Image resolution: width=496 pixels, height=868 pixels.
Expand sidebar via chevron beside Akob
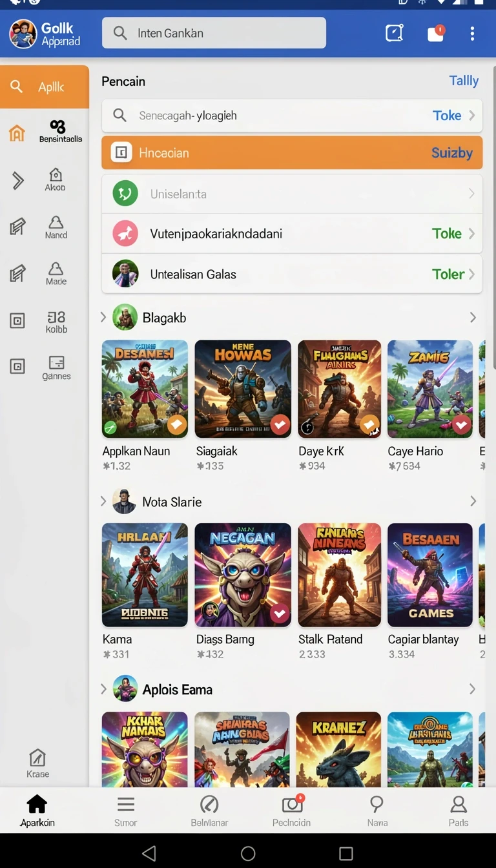click(17, 181)
